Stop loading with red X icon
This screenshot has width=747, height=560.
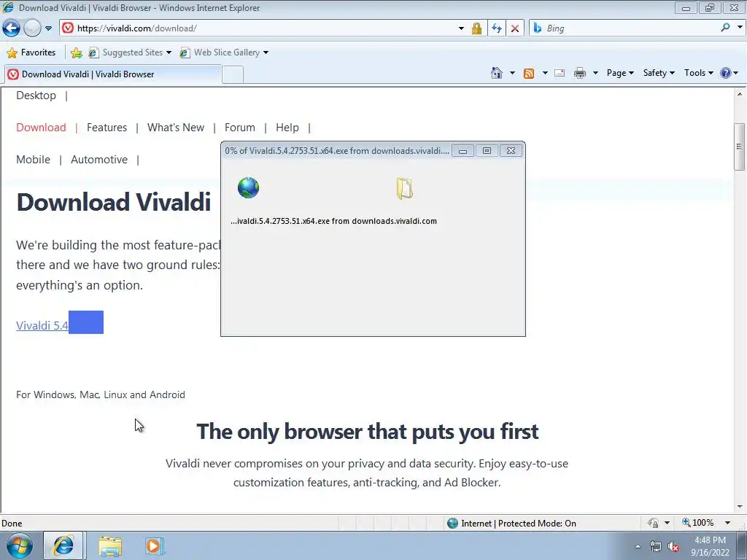click(x=514, y=28)
